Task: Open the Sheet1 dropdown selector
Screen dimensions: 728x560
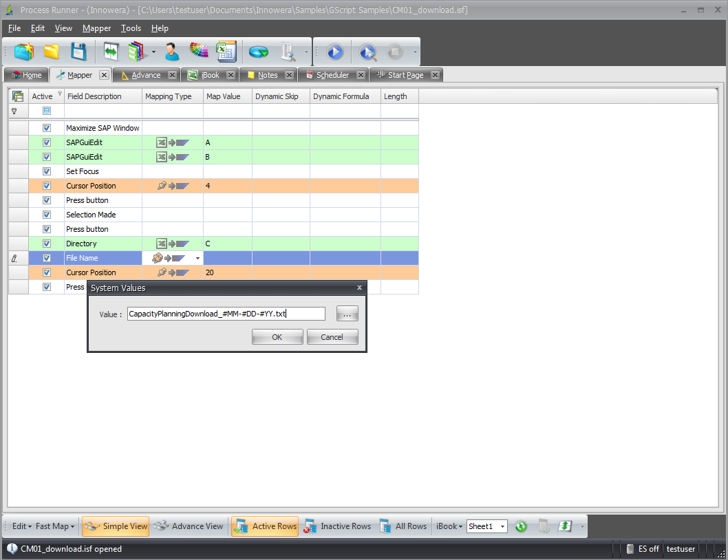Action: point(502,526)
